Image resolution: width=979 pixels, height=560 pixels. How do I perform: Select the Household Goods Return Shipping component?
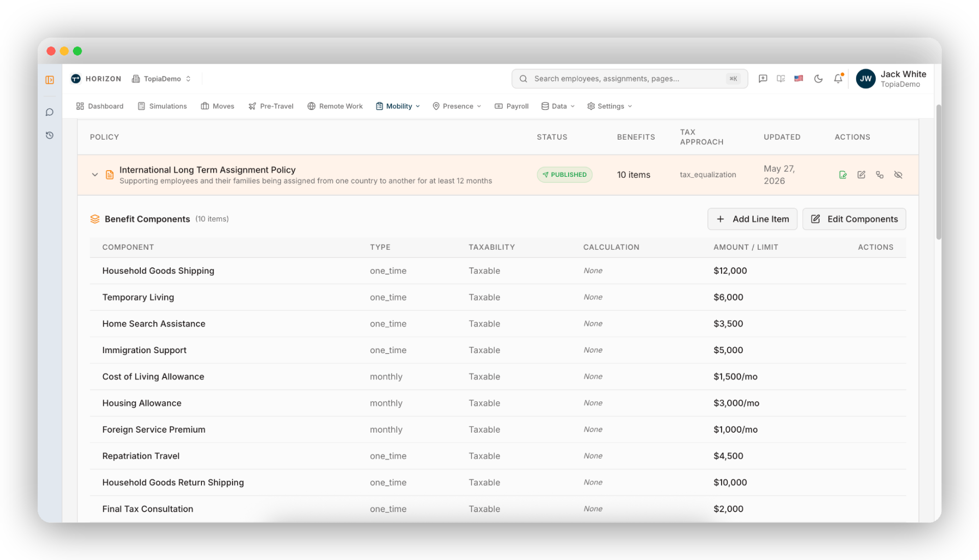tap(173, 483)
